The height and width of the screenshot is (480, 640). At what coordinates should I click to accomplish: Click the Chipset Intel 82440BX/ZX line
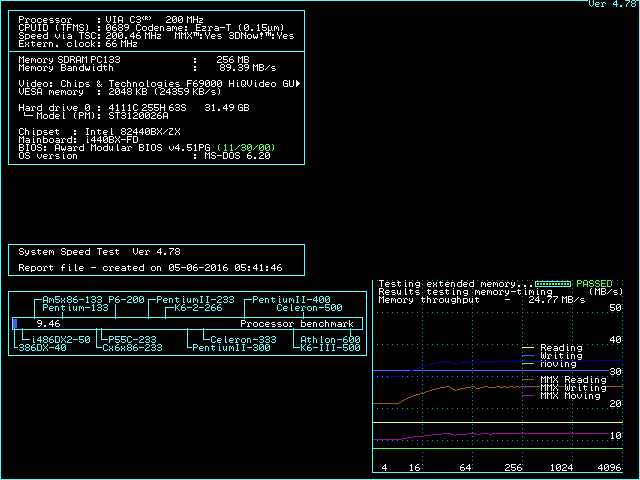pyautogui.click(x=99, y=132)
